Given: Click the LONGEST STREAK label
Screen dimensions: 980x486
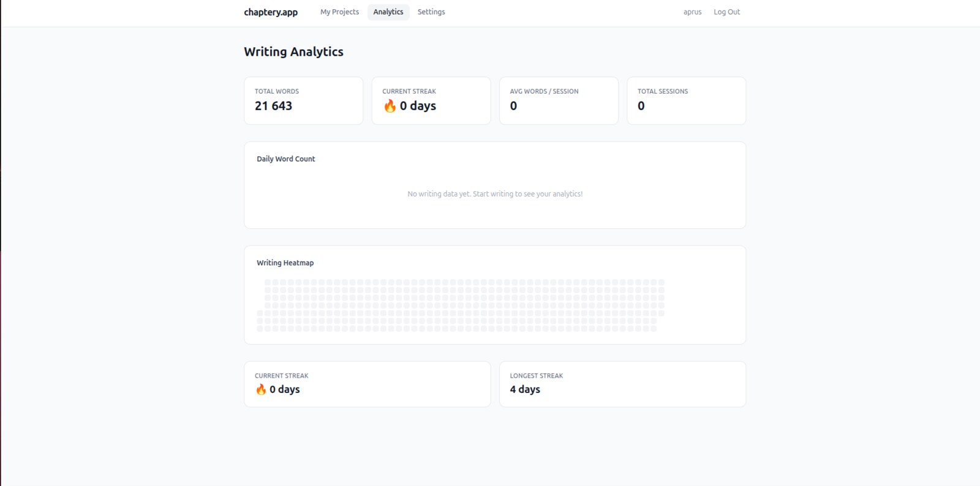Looking at the screenshot, I should (x=537, y=376).
